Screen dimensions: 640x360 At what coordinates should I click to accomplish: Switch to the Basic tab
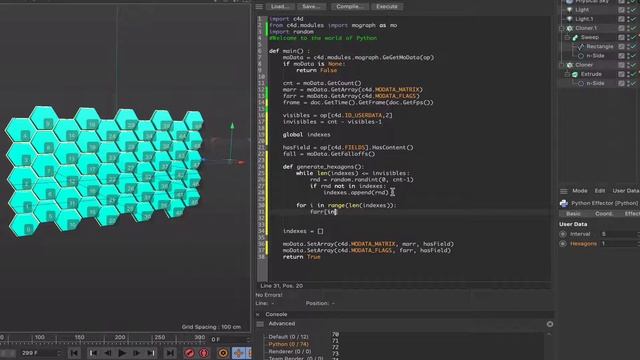[x=573, y=214]
